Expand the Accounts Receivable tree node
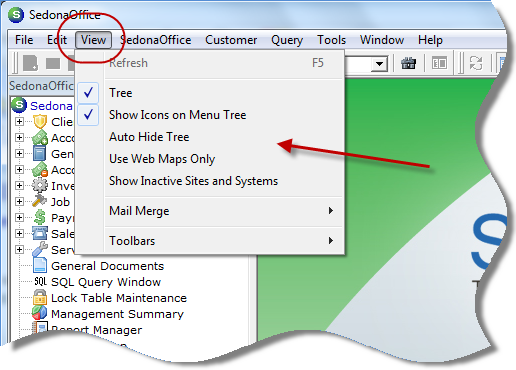The height and width of the screenshot is (370, 516). coord(19,138)
